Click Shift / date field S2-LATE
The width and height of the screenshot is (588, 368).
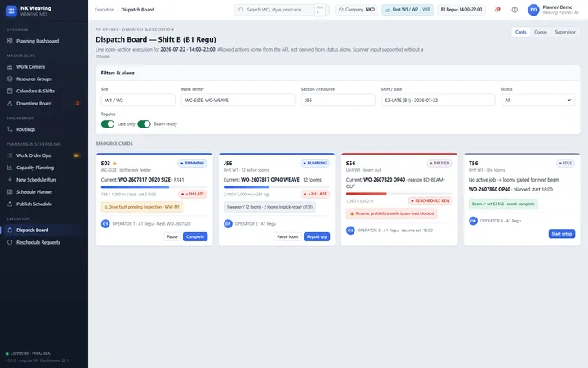438,101
